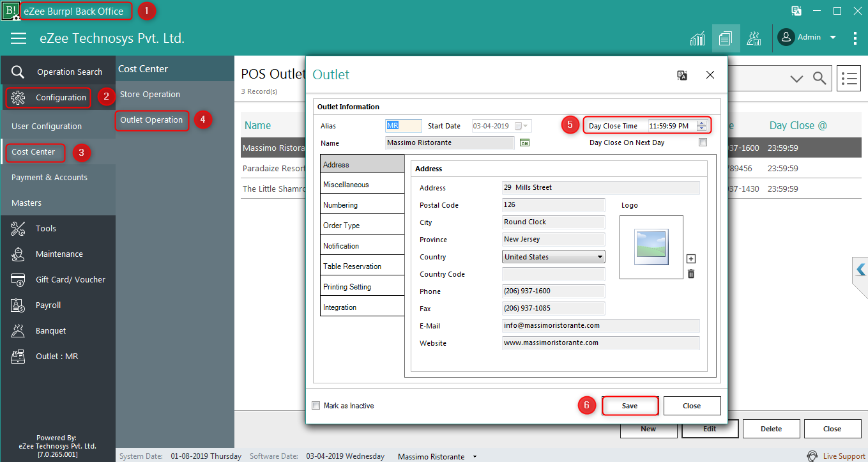Screen dimensions: 868x462
Task: Click the eZee Burrp app logo icon
Action: [x=10, y=11]
